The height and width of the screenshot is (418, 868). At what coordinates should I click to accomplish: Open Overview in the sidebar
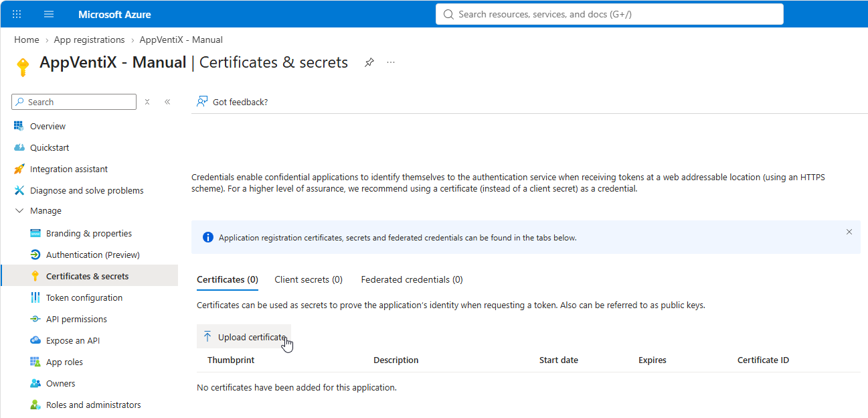coord(48,126)
